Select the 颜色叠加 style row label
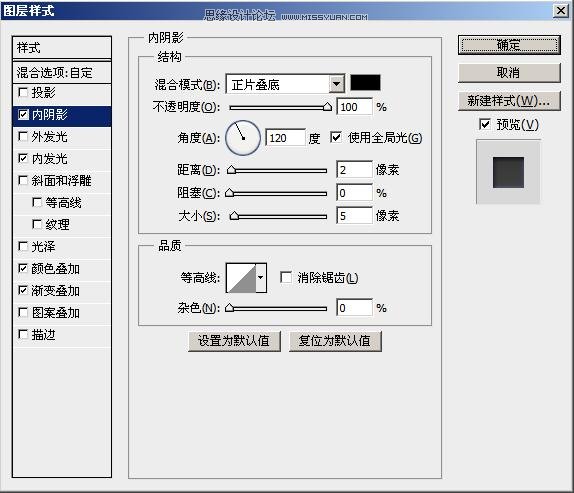This screenshot has width=574, height=493. (56, 269)
